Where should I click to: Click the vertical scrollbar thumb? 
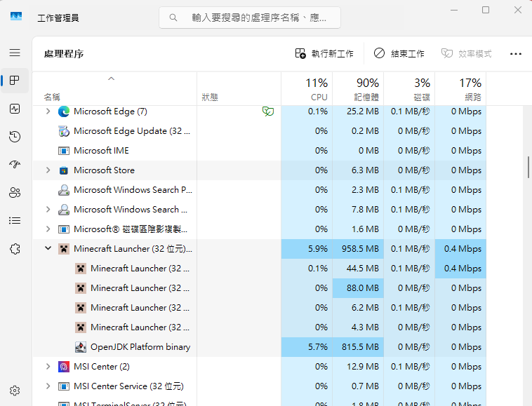click(528, 167)
